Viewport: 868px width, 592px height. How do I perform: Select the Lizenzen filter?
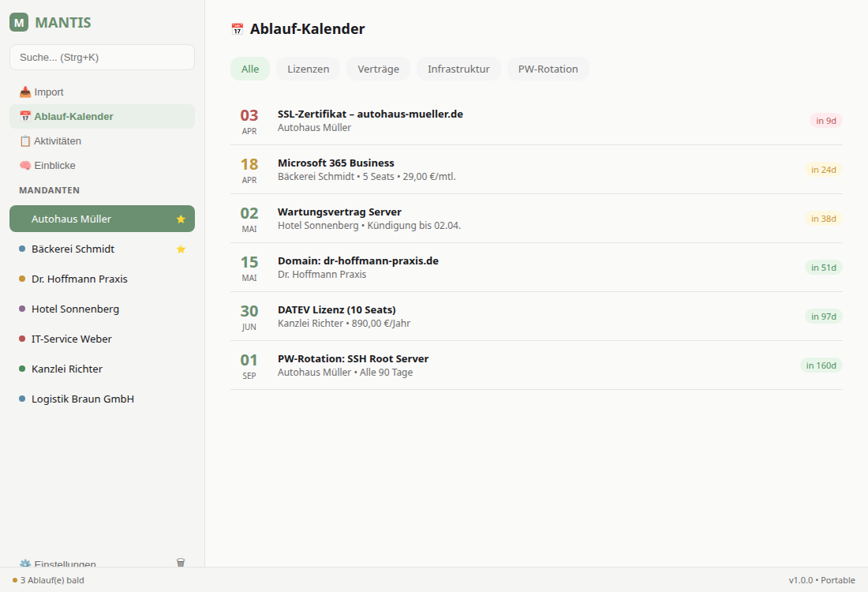point(308,69)
